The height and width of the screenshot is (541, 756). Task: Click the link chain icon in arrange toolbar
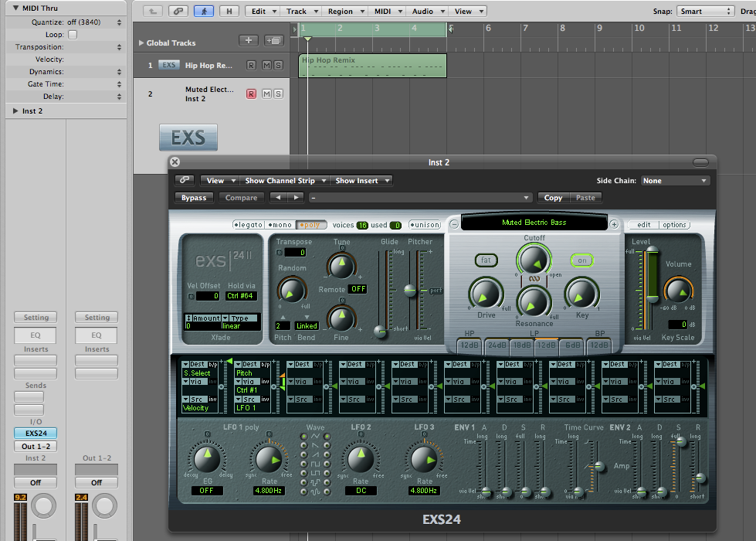pos(178,11)
